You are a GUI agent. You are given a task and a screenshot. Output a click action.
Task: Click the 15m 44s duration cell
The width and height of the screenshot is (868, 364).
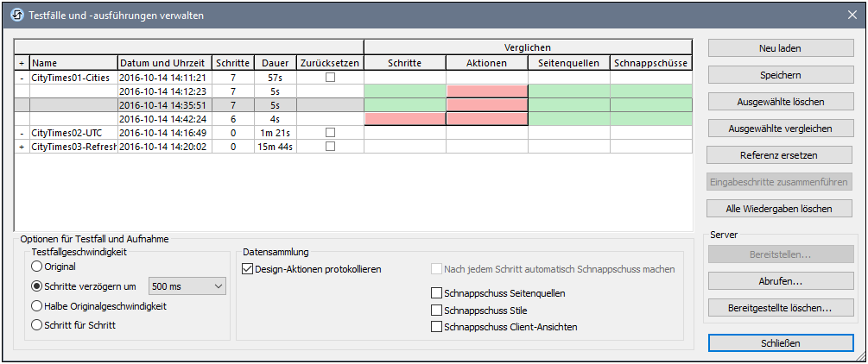point(276,146)
